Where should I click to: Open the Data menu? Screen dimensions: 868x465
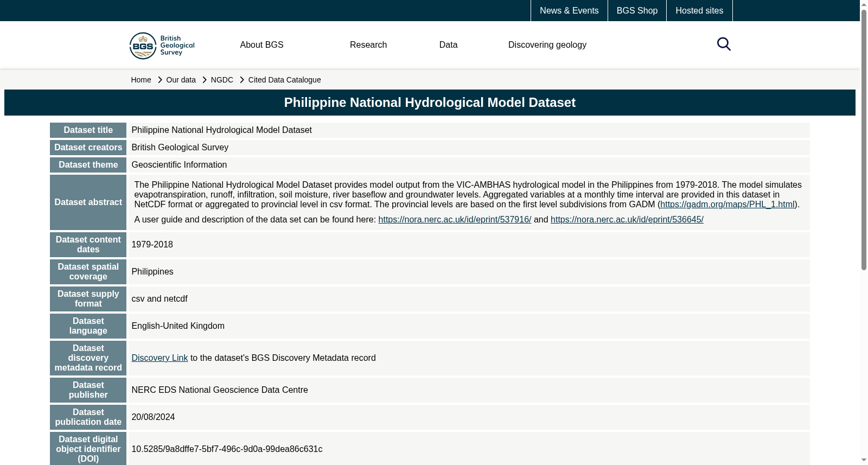(448, 45)
